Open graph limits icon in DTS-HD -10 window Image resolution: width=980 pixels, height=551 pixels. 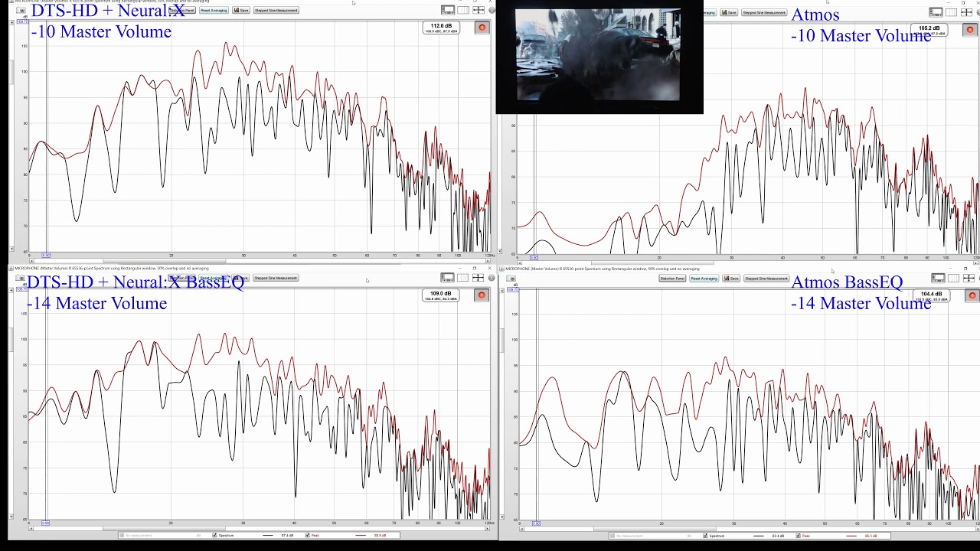click(x=448, y=10)
